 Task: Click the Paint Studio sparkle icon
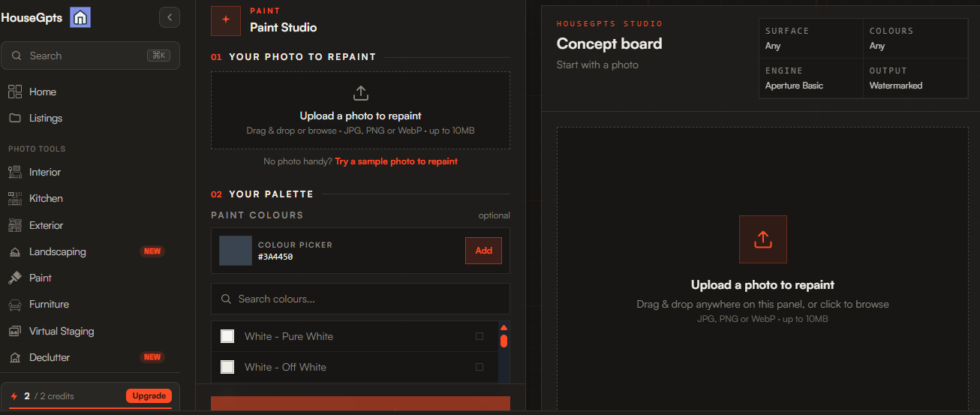[x=226, y=20]
